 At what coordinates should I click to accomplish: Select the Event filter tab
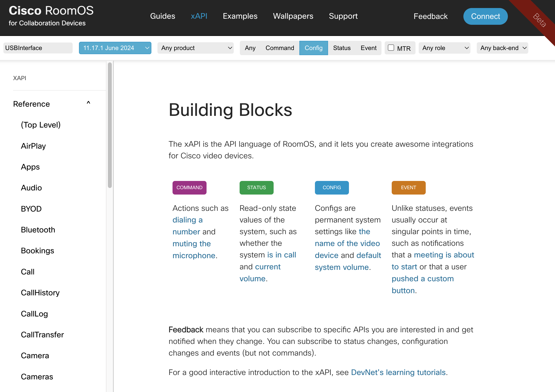click(368, 48)
